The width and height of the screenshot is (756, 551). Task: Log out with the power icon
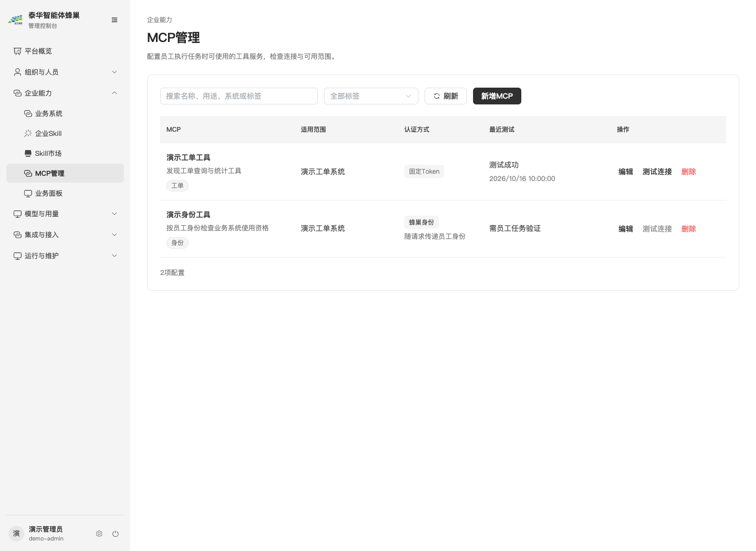click(115, 534)
